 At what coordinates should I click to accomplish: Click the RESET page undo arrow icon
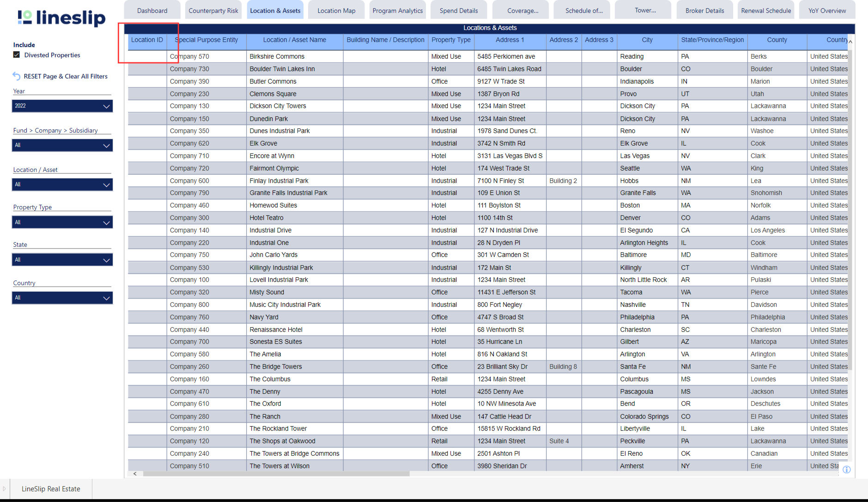[17, 76]
